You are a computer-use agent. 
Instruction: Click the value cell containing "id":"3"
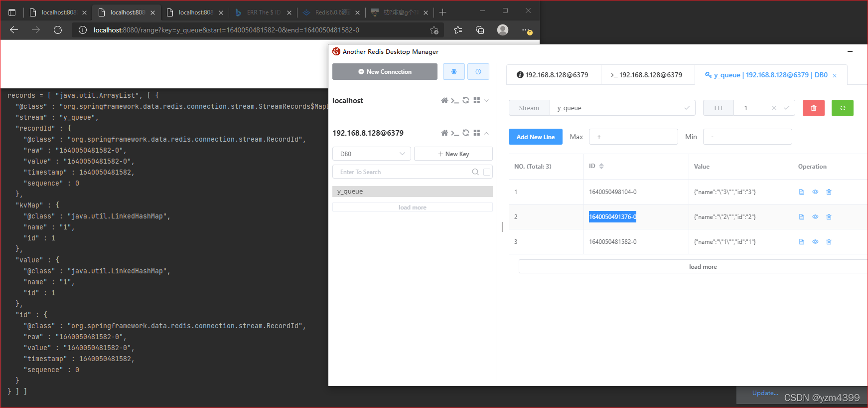(x=725, y=192)
